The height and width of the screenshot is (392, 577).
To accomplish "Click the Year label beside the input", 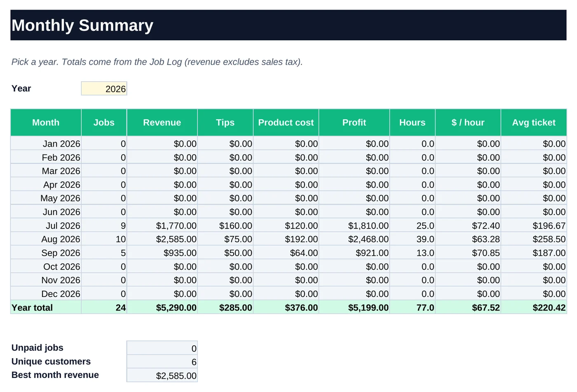I will pos(21,88).
